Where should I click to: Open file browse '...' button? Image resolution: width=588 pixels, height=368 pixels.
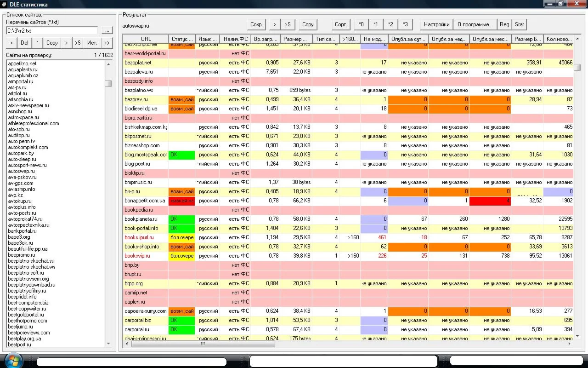107,30
